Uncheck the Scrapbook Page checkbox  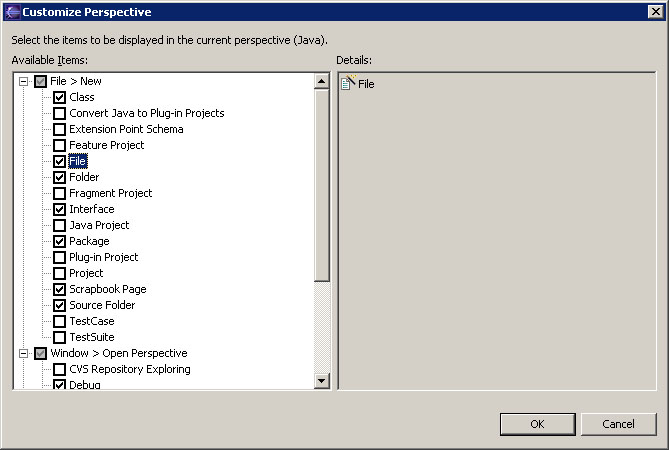[x=59, y=289]
